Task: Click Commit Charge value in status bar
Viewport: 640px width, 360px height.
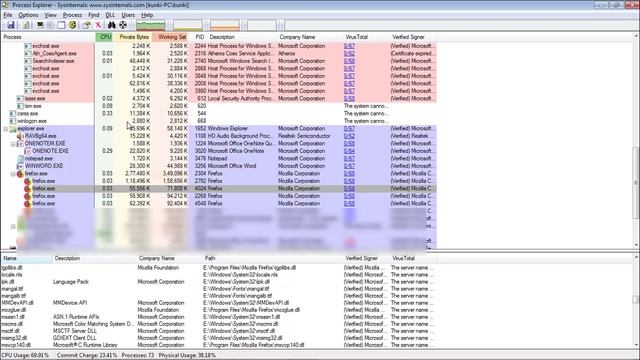Action: (x=87, y=356)
